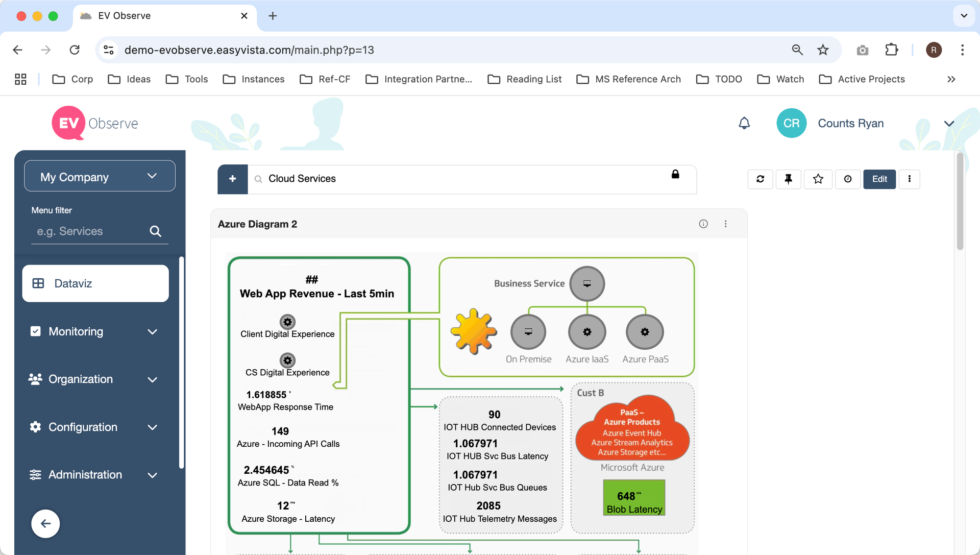Expand the My Company dropdown
The image size is (980, 555).
pos(100,176)
